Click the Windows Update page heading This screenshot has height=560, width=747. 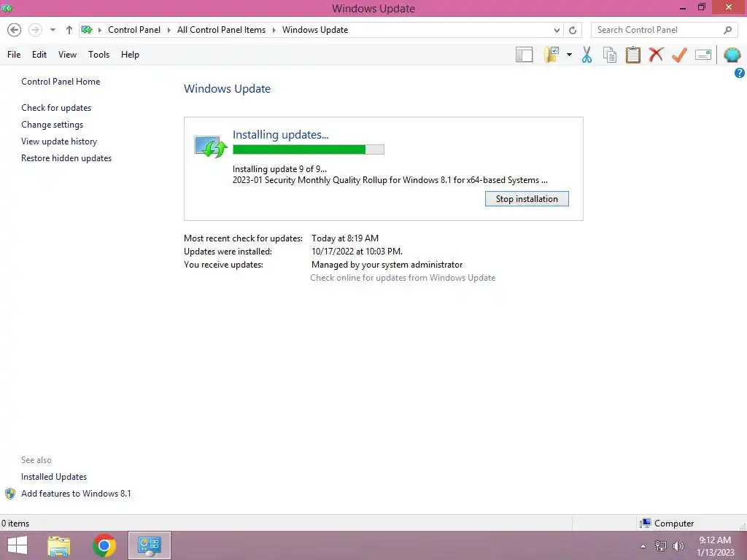(x=228, y=88)
